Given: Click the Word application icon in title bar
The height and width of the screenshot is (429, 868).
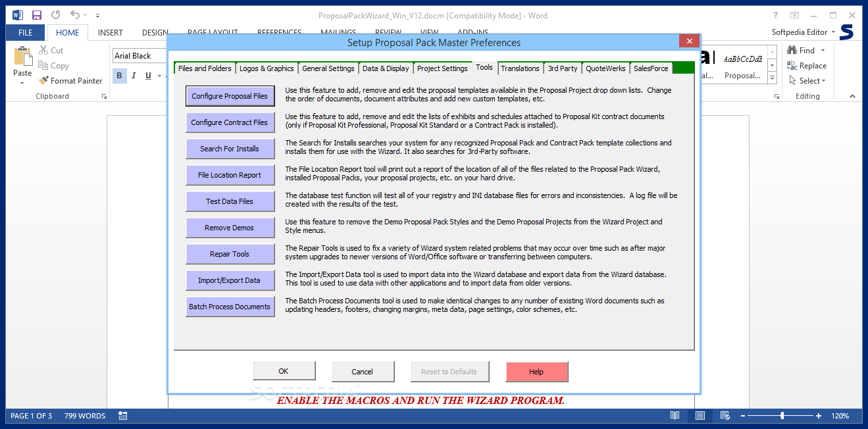Looking at the screenshot, I should pyautogui.click(x=17, y=14).
